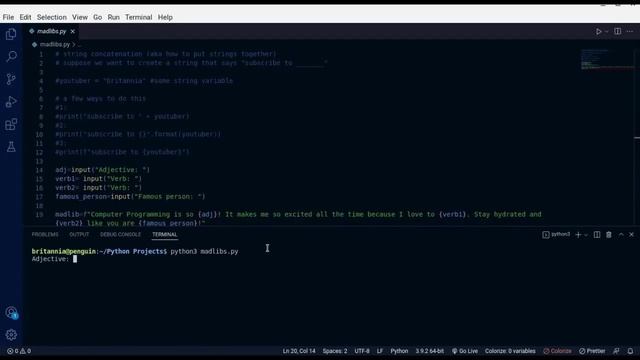Select the python3 terminal instance
Image resolution: width=640 pixels, height=360 pixels.
(x=556, y=235)
